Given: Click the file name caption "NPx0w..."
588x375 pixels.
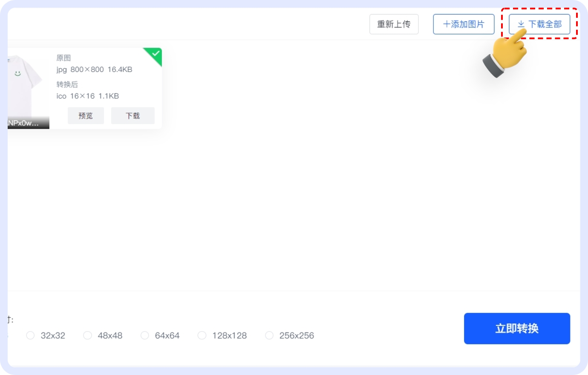Looking at the screenshot, I should [23, 123].
